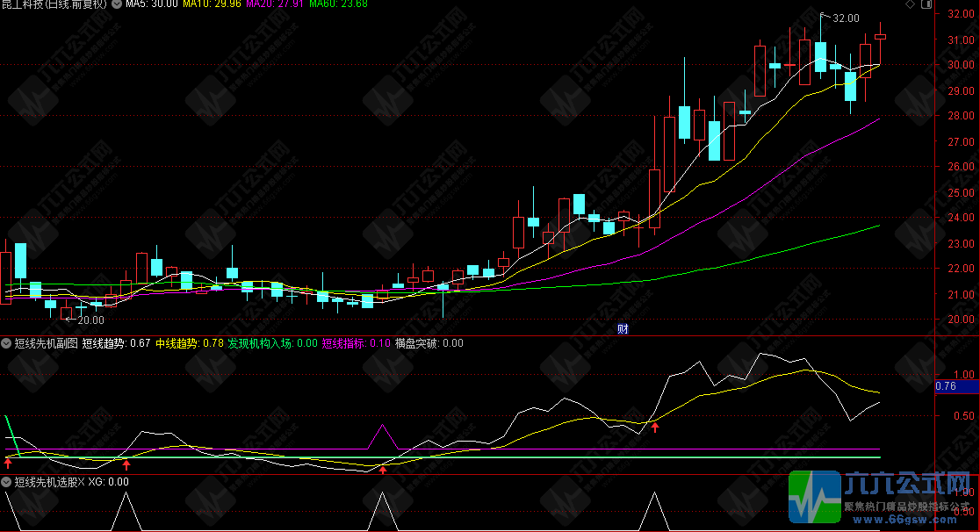Click the diamond marker icon at top right

click(x=911, y=4)
